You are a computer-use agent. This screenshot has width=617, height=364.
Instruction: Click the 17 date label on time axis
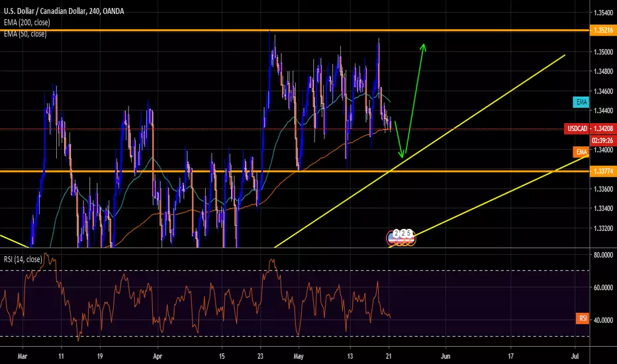coord(511,356)
